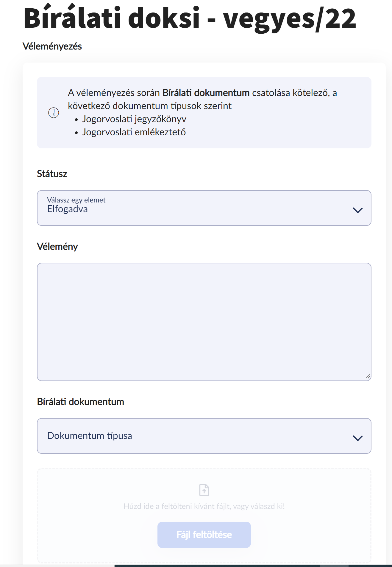Open the Dokumentum típusa select field
The height and width of the screenshot is (567, 392).
tap(196, 436)
